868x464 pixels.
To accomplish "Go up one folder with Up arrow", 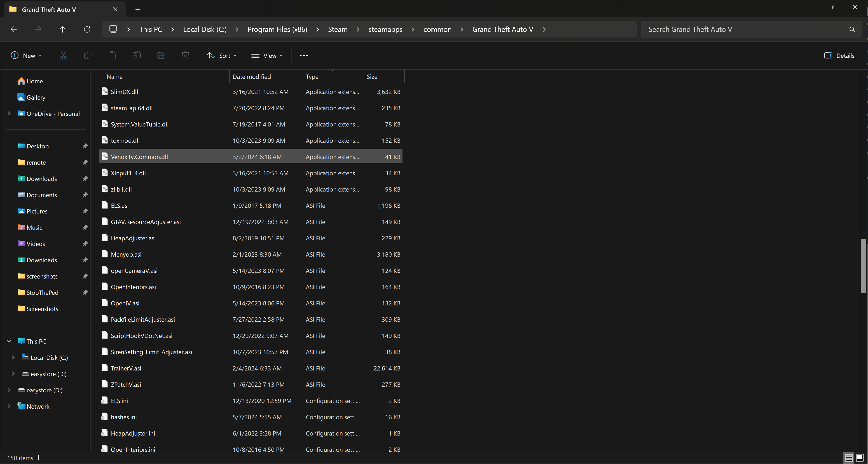I will click(x=62, y=30).
